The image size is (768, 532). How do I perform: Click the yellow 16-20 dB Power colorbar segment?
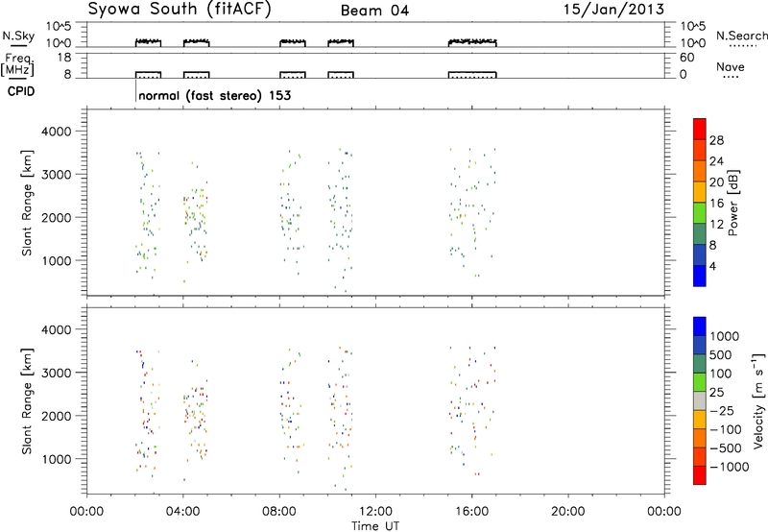click(x=700, y=191)
